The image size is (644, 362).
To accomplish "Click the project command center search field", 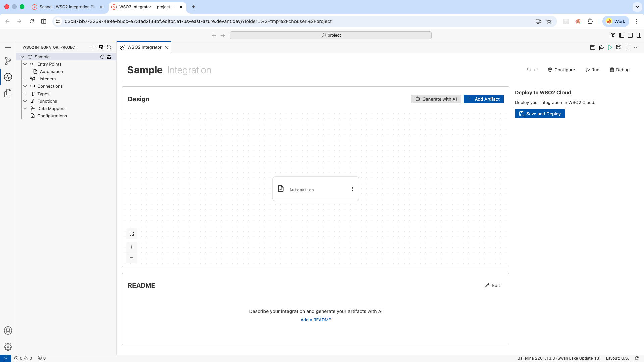I will coord(330,35).
